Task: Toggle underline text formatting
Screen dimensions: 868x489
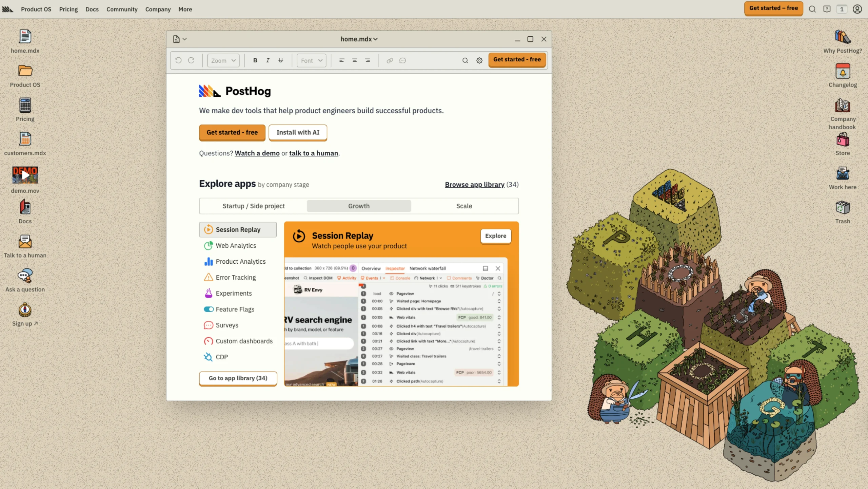Action: tap(280, 60)
